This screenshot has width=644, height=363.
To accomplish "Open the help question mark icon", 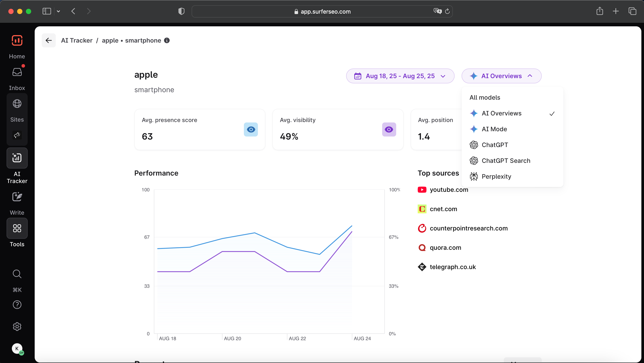I will (x=17, y=305).
